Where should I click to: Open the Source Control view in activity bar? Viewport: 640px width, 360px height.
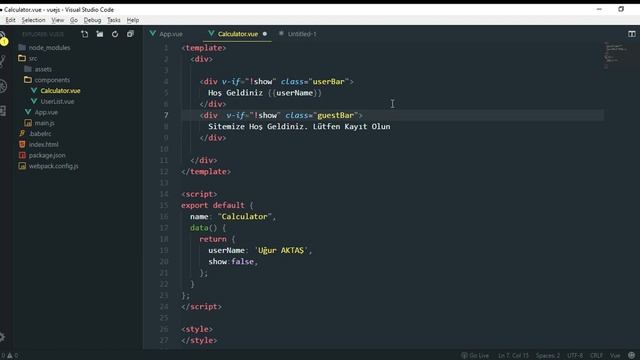pos(2,61)
